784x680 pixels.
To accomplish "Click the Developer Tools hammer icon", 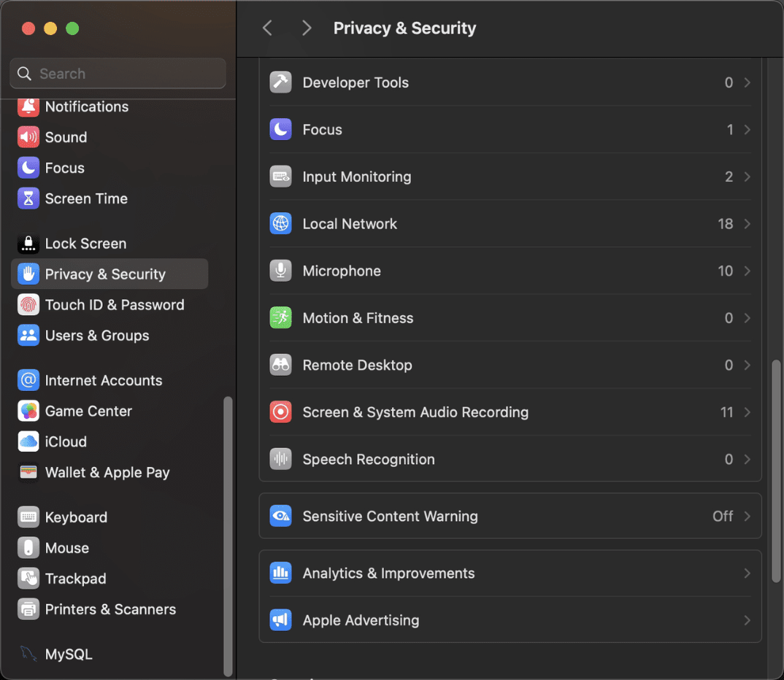I will 280,82.
